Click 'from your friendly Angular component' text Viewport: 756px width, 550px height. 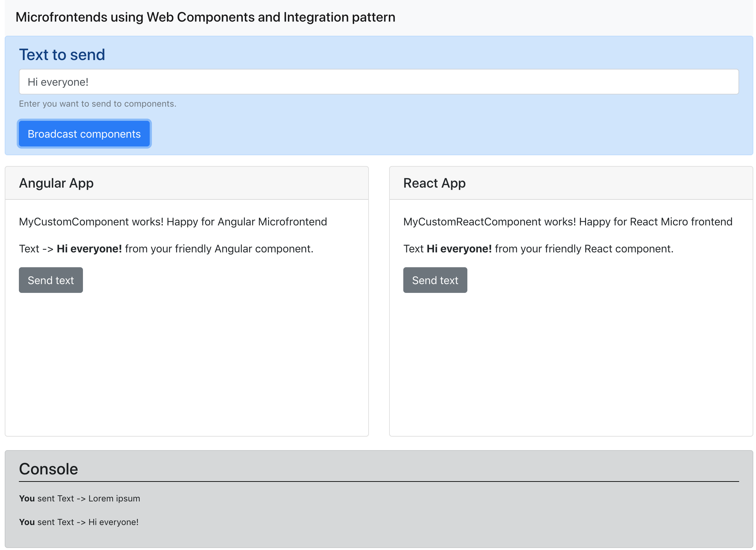pyautogui.click(x=219, y=249)
